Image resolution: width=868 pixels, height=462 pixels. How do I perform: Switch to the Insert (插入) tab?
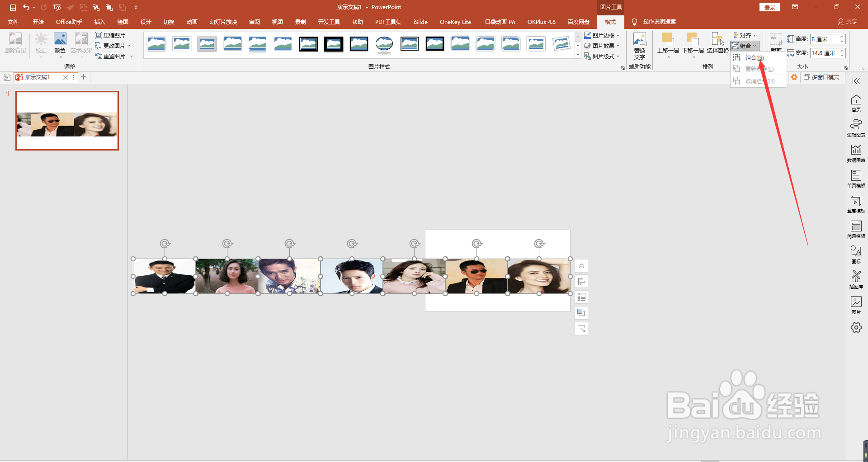point(99,22)
